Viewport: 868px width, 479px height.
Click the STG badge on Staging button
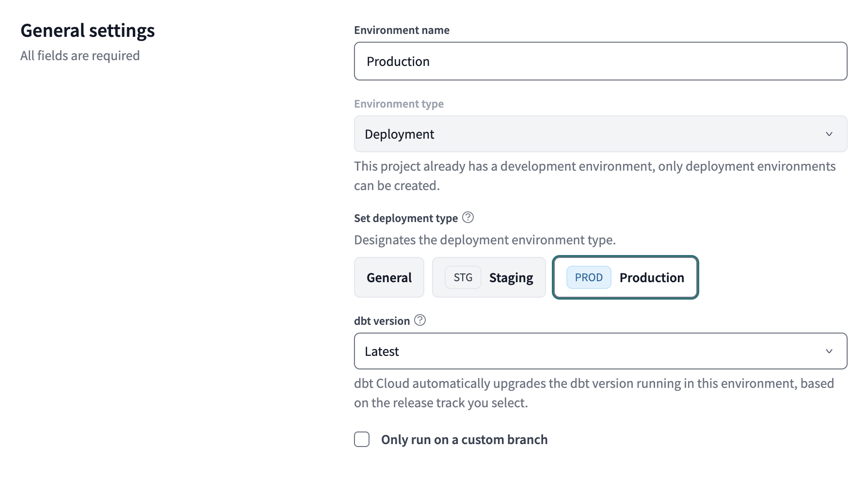click(462, 277)
